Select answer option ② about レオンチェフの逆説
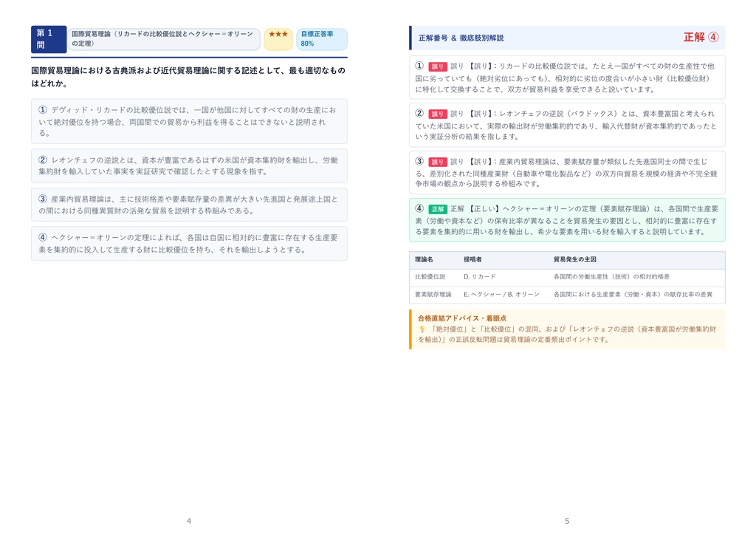Viewport: 756px width, 537px height. (x=189, y=166)
